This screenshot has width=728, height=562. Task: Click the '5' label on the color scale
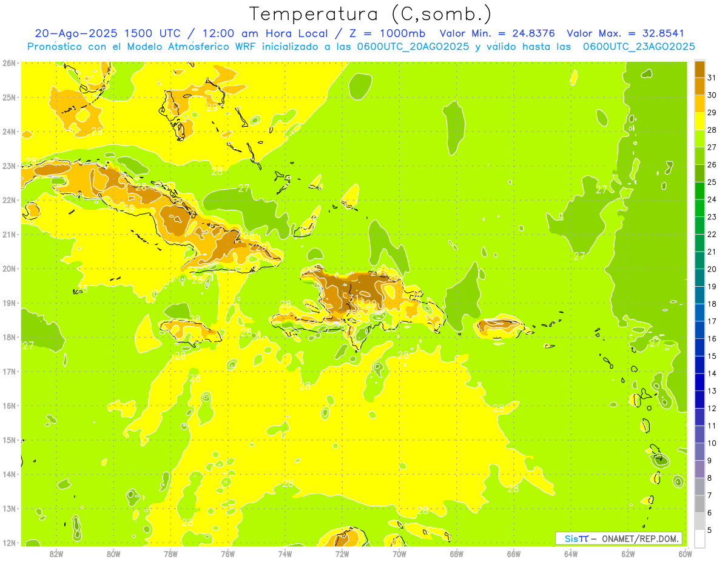click(x=710, y=530)
